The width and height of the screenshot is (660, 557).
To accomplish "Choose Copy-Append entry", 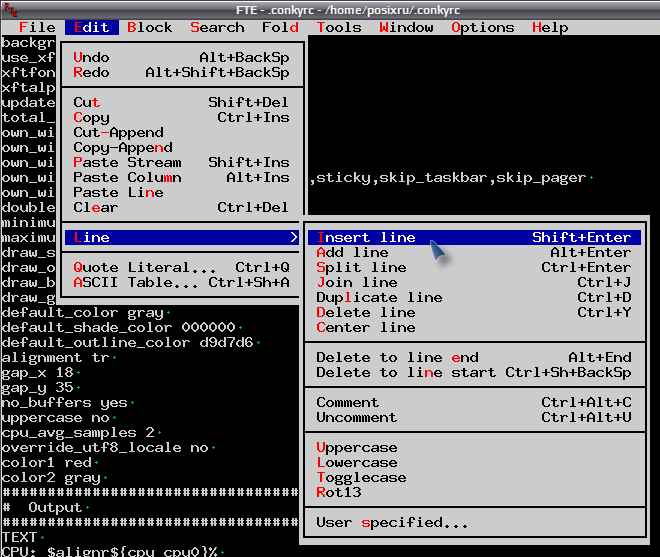I will pos(181,147).
